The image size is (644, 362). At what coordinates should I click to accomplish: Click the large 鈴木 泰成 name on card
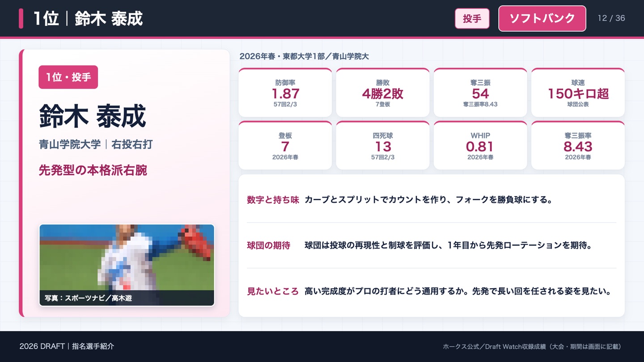[93, 116]
